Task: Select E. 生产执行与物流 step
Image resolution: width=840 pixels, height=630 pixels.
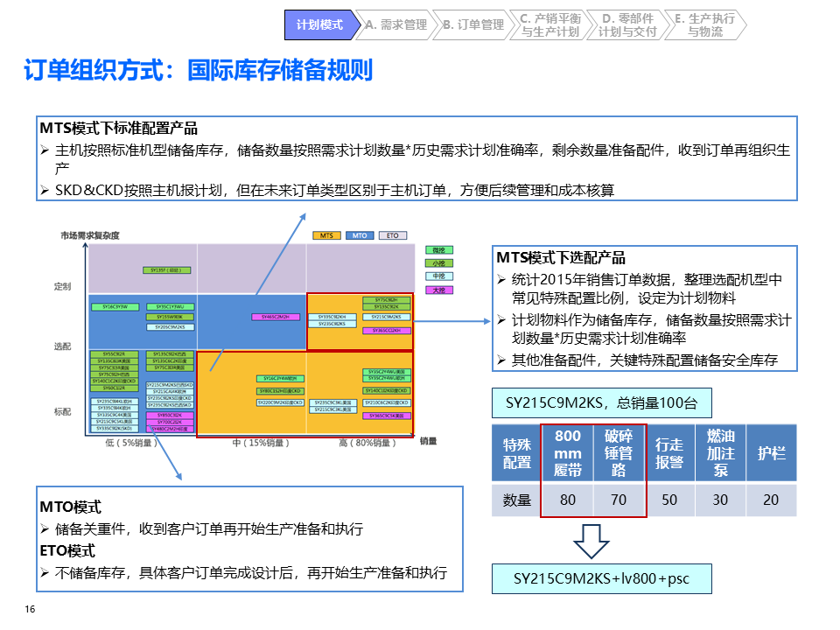Action: click(x=706, y=24)
